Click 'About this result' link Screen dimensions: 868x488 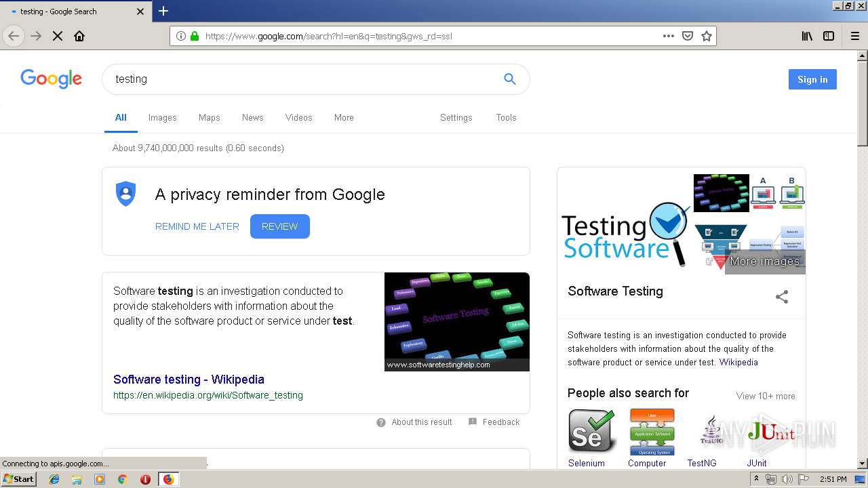pos(422,422)
